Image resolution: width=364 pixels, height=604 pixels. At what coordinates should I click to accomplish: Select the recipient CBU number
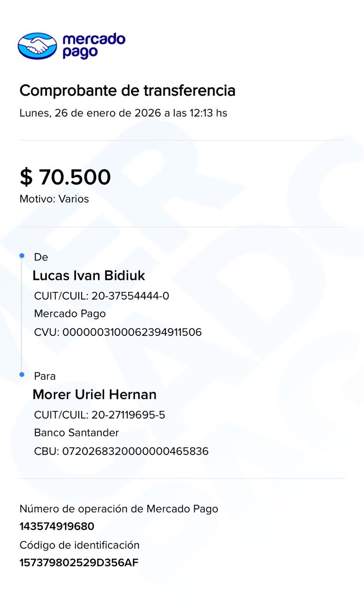tap(121, 451)
